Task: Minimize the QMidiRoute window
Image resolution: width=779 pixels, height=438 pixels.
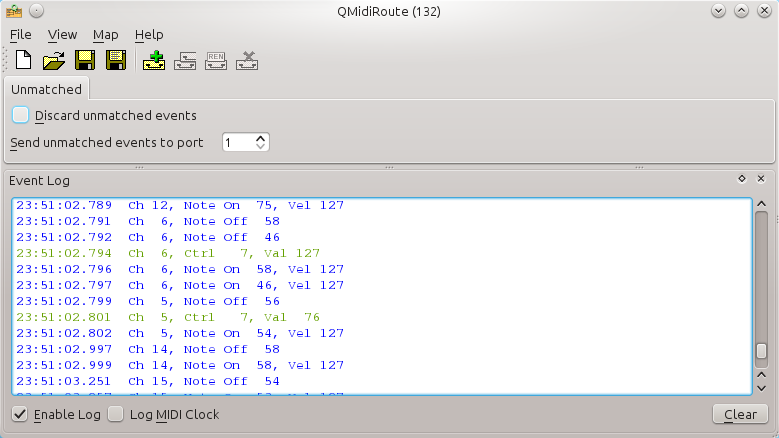Action: point(718,10)
